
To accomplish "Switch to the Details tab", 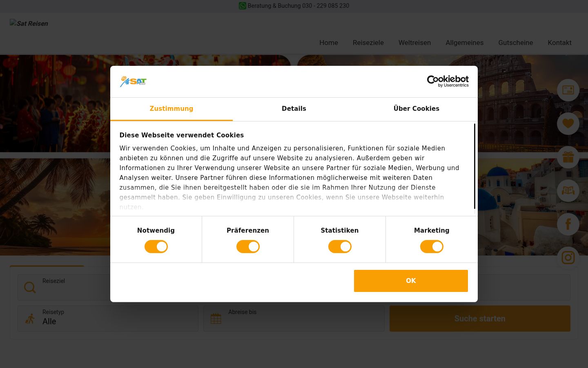I will (x=294, y=109).
